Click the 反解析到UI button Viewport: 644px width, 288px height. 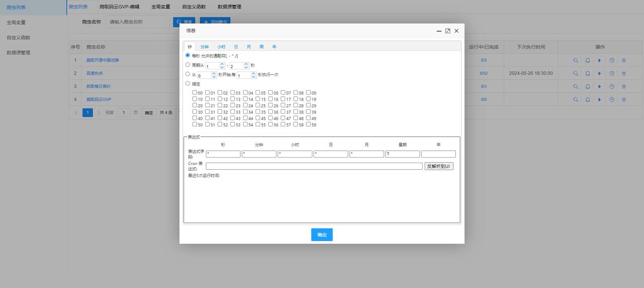[439, 166]
